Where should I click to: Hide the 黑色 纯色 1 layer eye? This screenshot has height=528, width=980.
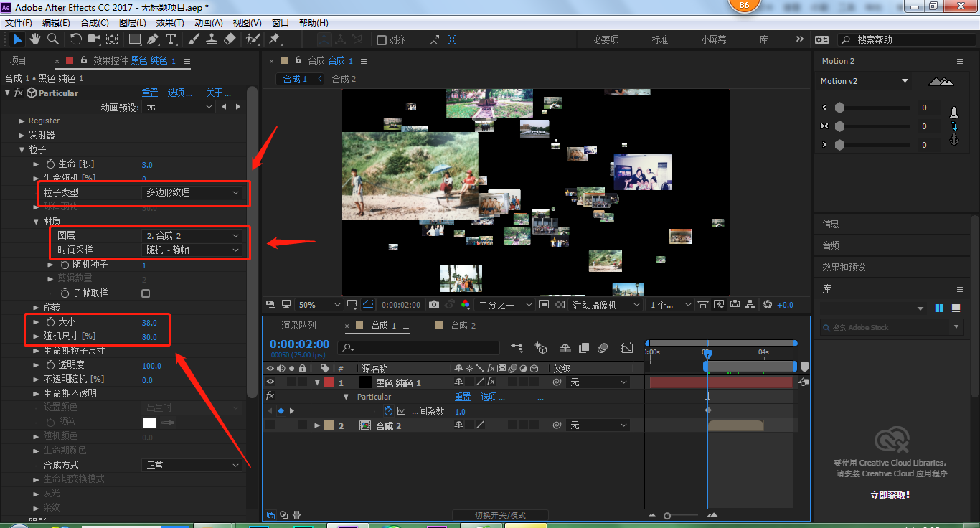click(270, 382)
